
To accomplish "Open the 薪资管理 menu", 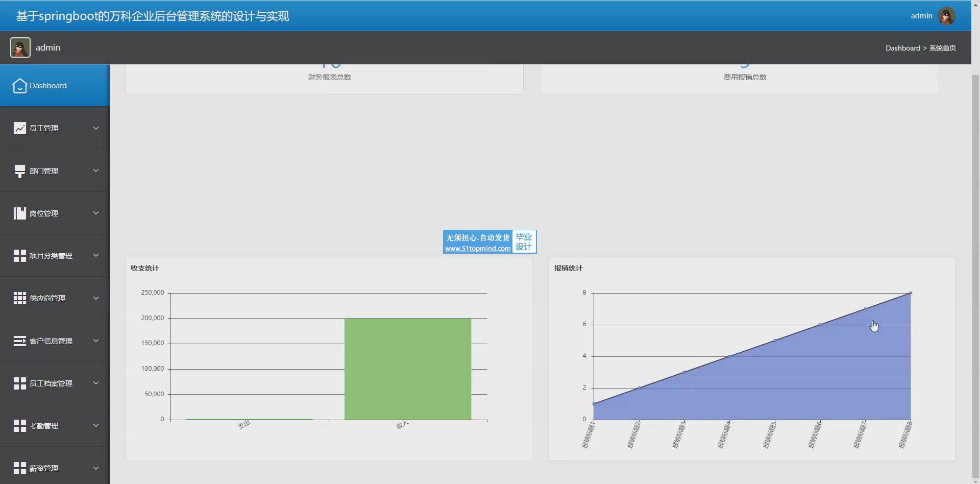I will (x=55, y=466).
